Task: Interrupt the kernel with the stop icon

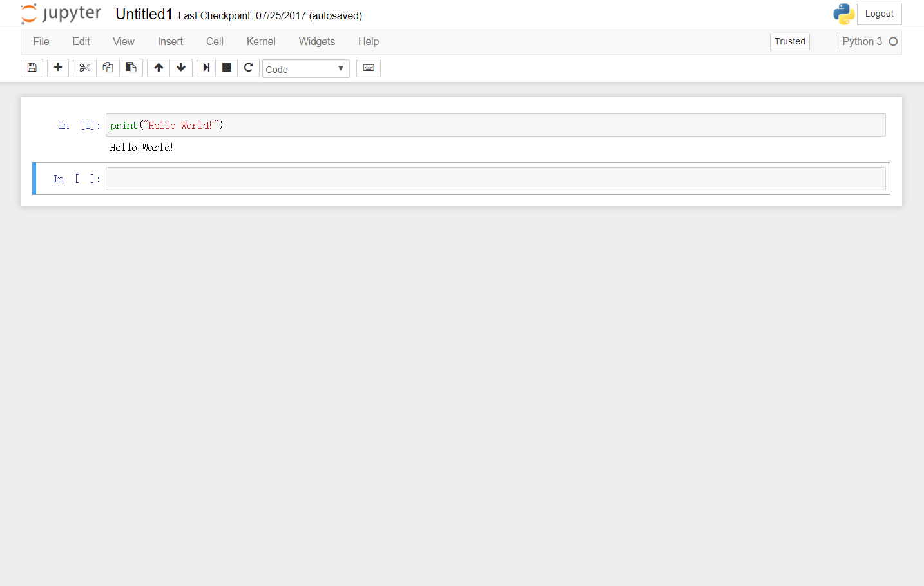Action: click(227, 68)
